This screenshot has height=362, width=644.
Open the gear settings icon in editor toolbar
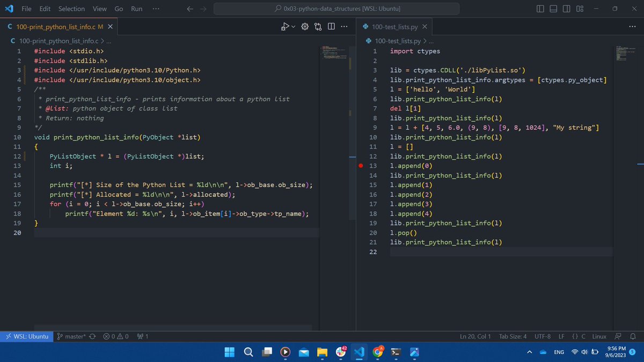[305, 27]
